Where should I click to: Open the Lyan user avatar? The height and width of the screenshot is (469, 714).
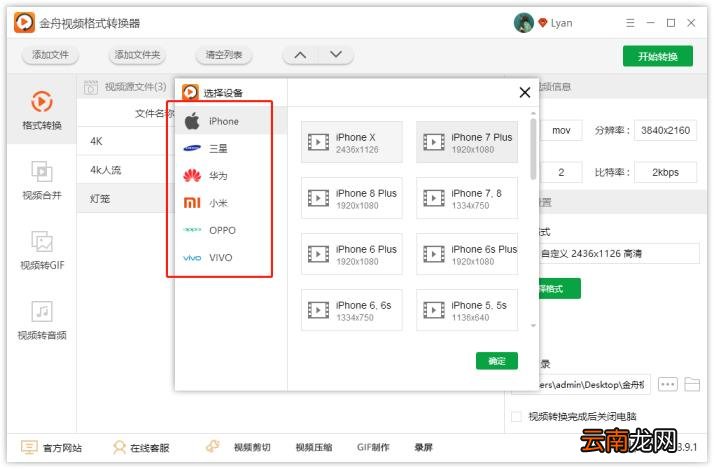click(x=524, y=23)
